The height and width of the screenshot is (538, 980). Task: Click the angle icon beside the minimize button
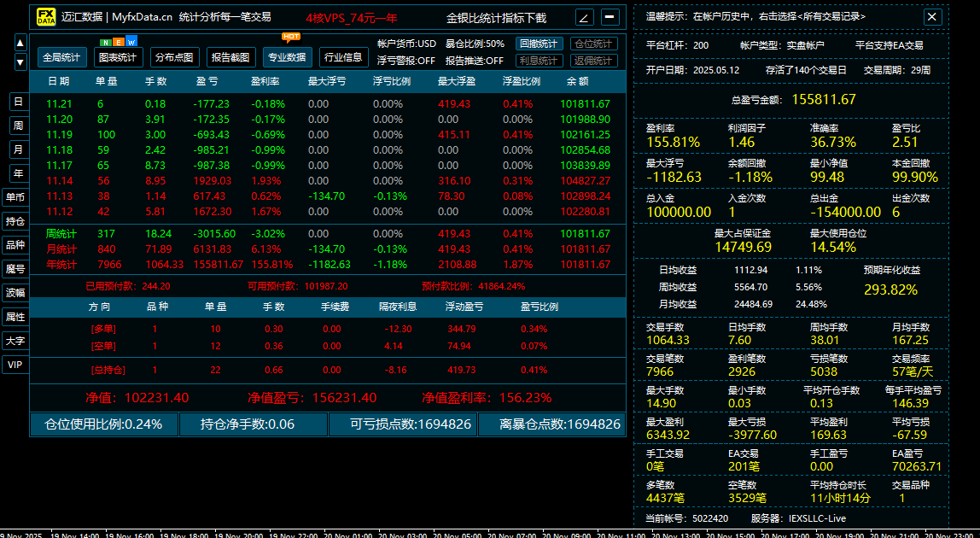585,17
